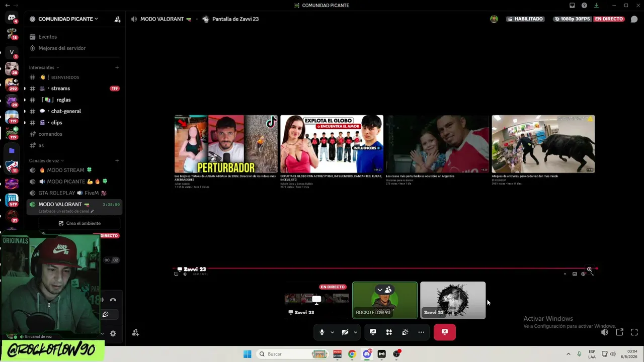Enter full screen stream view

click(x=634, y=332)
